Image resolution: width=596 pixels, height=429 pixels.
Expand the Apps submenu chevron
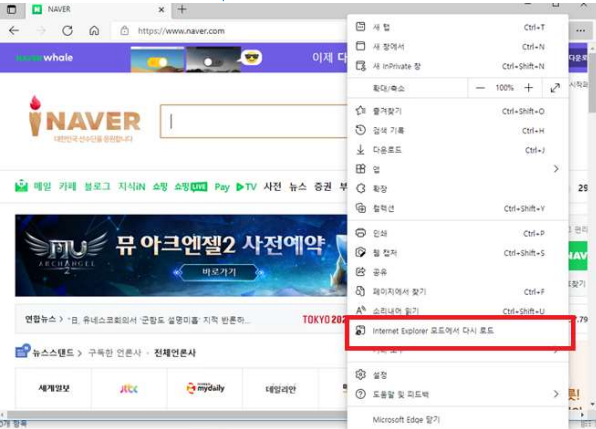556,169
